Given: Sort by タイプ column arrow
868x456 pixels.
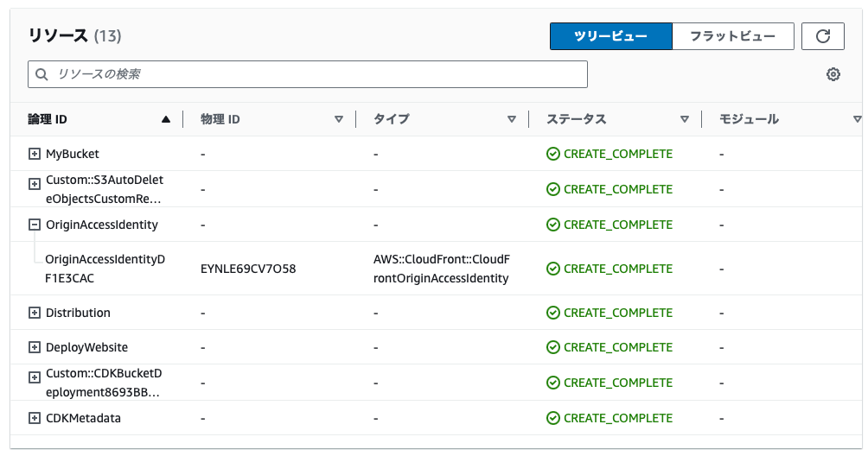Looking at the screenshot, I should 512,119.
